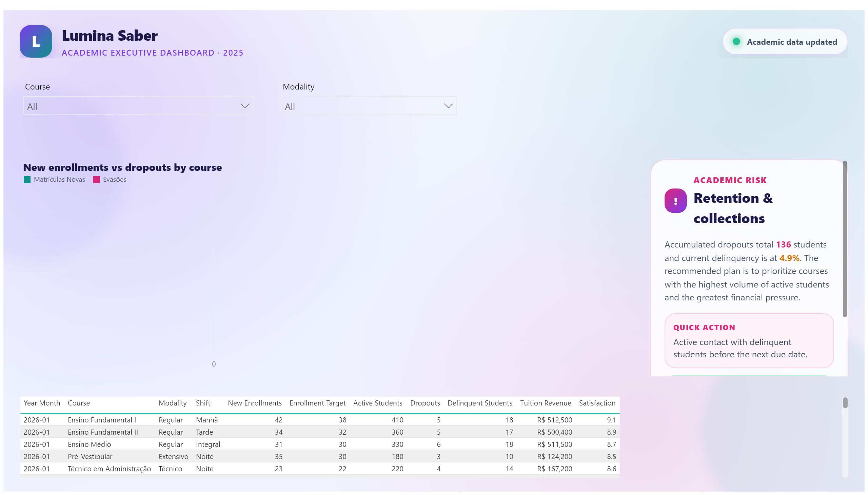Image resolution: width=868 pixels, height=495 pixels.
Task: Sort table by Satisfaction column header
Action: click(597, 403)
